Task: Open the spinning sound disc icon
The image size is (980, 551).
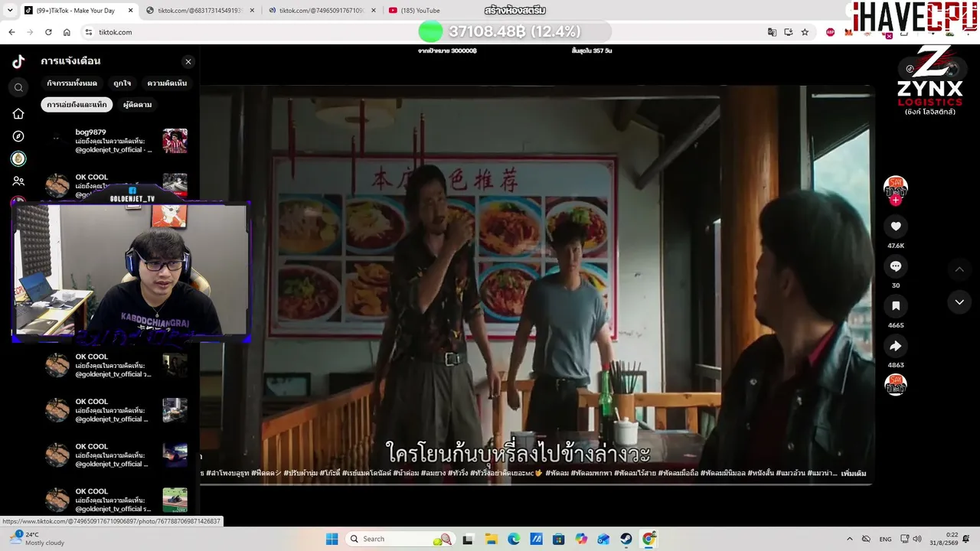Action: pyautogui.click(x=896, y=384)
